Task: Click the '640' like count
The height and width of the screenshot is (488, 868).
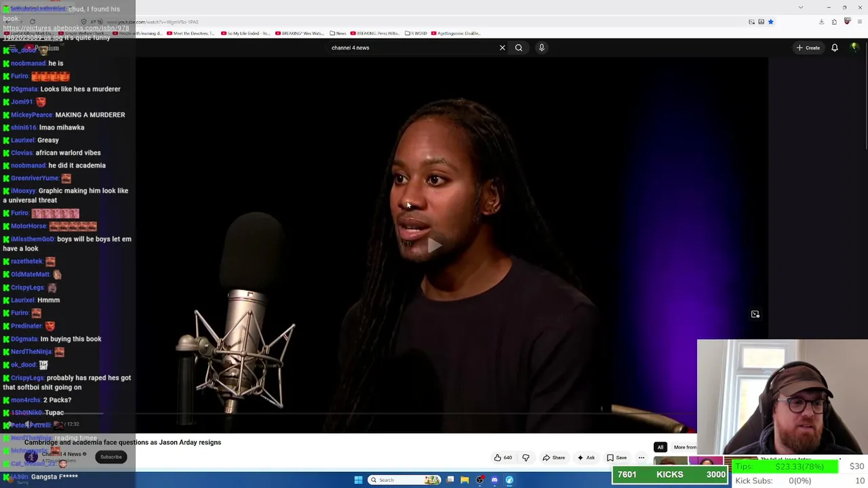Action: (x=507, y=457)
